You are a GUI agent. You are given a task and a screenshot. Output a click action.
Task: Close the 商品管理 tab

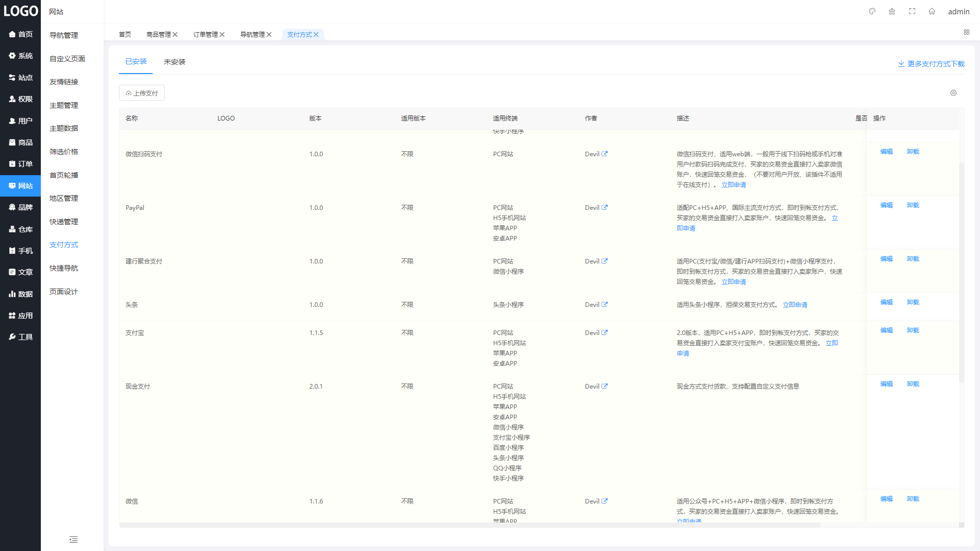pos(175,35)
